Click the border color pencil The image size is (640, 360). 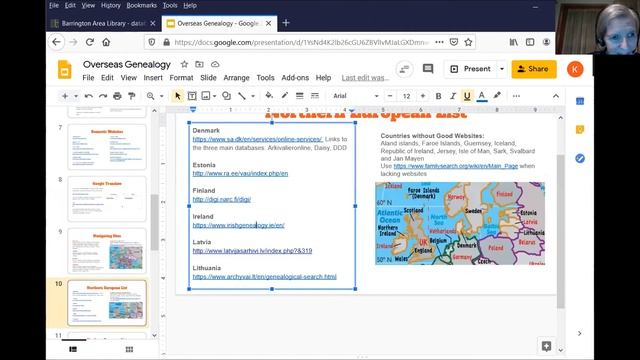(284, 96)
